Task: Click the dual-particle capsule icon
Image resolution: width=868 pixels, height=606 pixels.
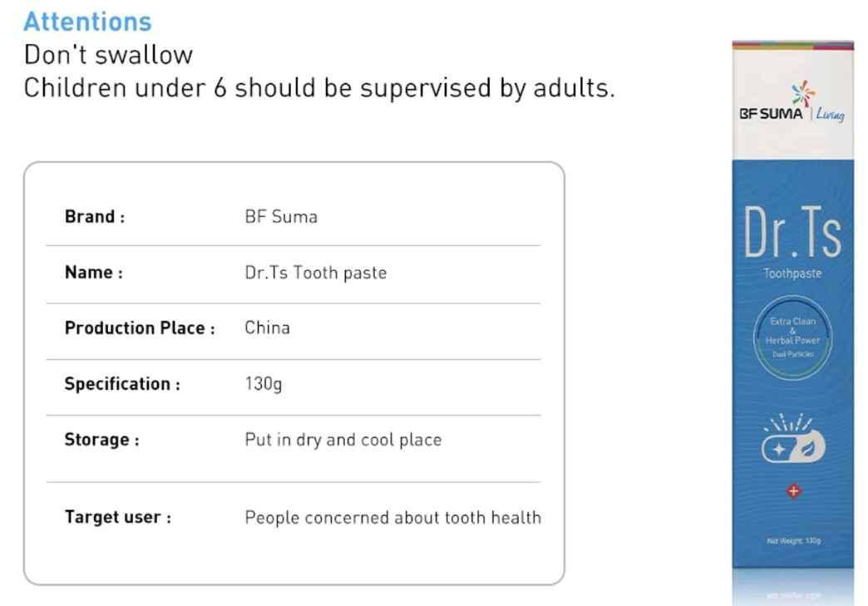Action: 793,447
